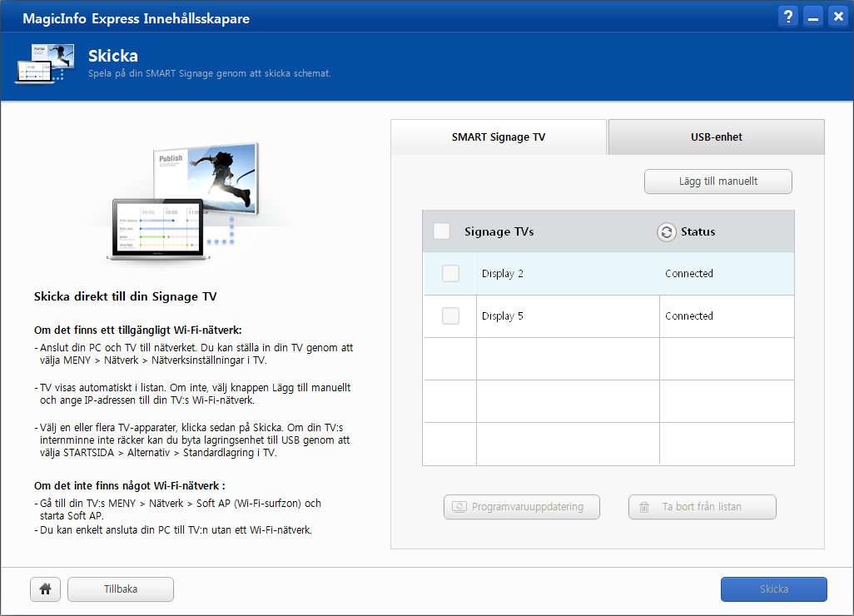
Task: Go to home screen via house icon
Action: [x=45, y=589]
